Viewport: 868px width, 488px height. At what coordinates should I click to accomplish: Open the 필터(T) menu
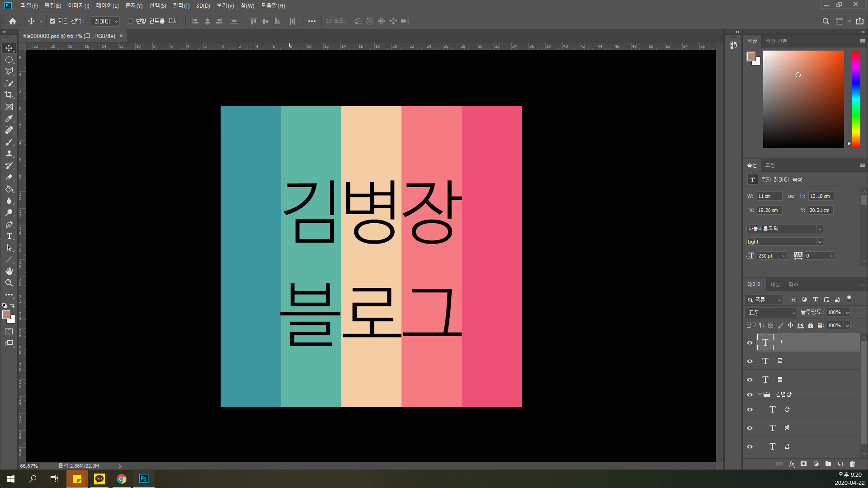(181, 6)
